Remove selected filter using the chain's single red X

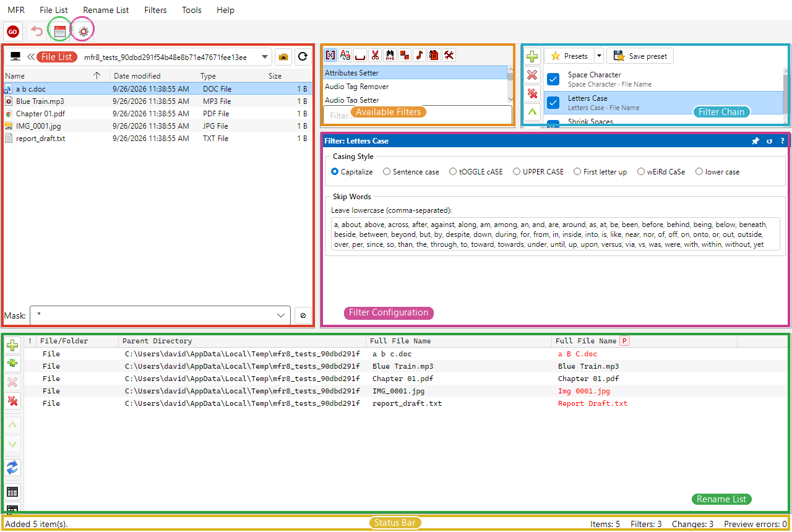[532, 75]
